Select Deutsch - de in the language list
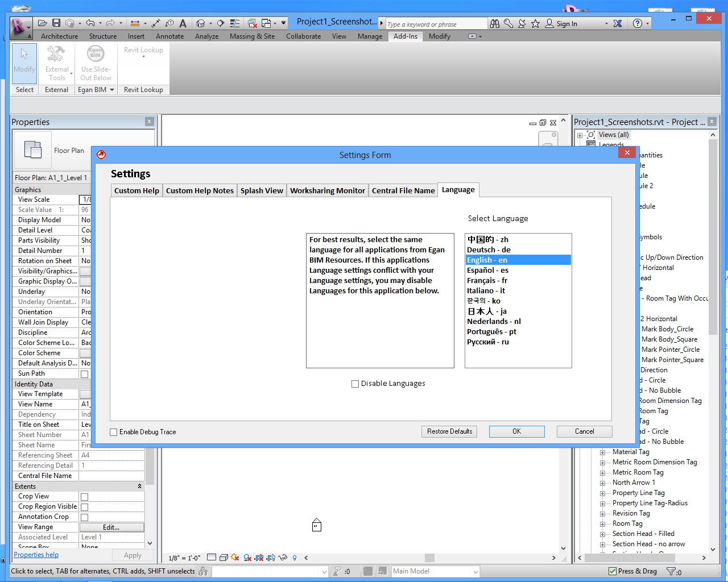Screen dimensions: 728x582 pos(518,250)
